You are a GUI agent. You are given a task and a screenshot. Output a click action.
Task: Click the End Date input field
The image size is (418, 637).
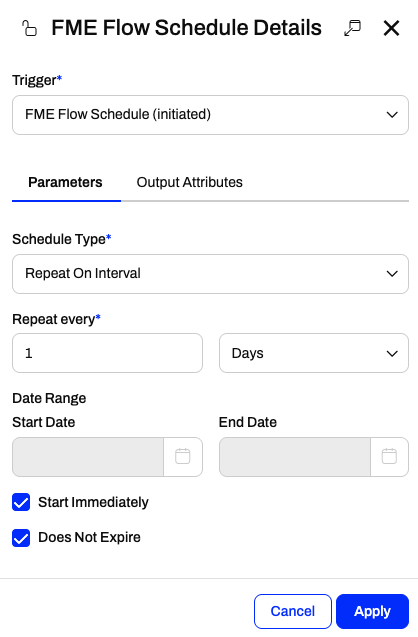click(x=295, y=457)
